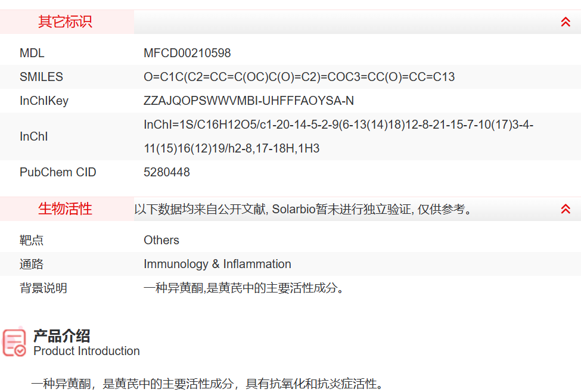Image resolution: width=581 pixels, height=392 pixels.
Task: Collapse the 其它标识 section chevron
Action: click(566, 22)
